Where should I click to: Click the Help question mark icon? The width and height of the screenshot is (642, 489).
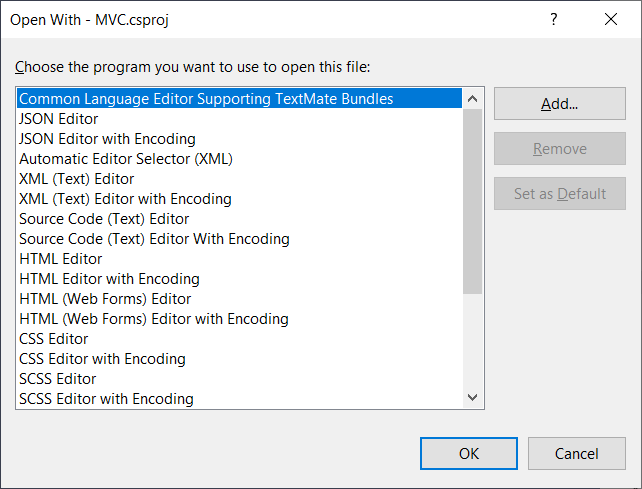pyautogui.click(x=554, y=19)
